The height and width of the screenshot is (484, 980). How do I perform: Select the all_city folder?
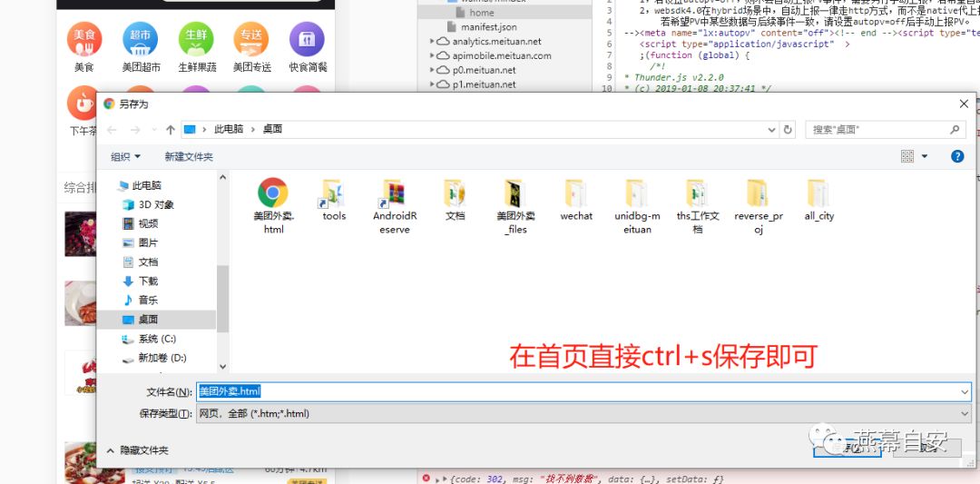pos(818,200)
